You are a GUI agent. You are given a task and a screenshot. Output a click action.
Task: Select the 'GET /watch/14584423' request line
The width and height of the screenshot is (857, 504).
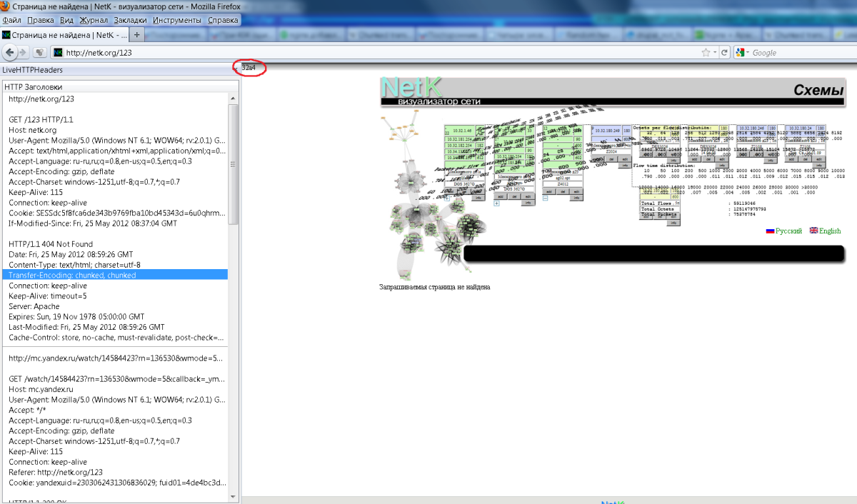point(117,378)
